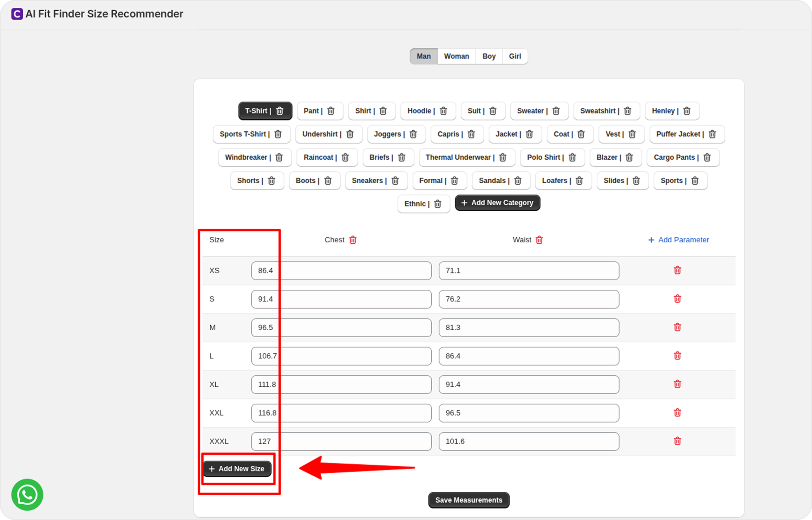Click Add New Category button
The width and height of the screenshot is (812, 520).
click(x=497, y=203)
